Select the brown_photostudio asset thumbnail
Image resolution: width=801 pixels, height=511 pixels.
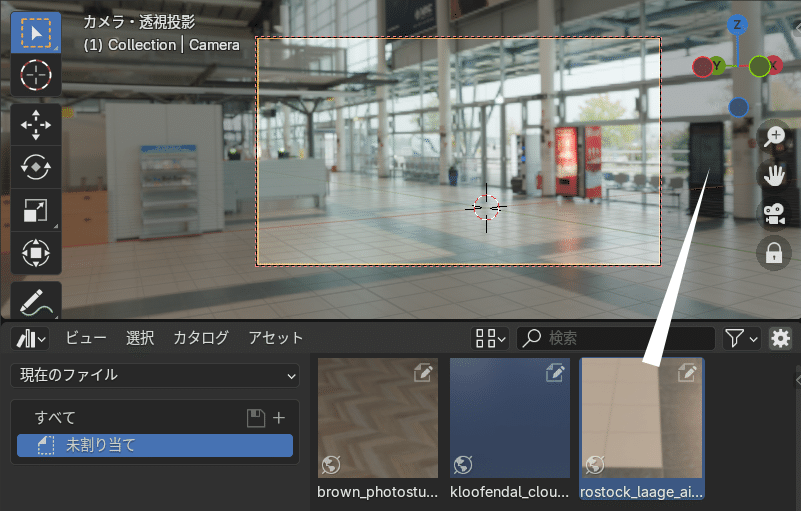pyautogui.click(x=378, y=418)
